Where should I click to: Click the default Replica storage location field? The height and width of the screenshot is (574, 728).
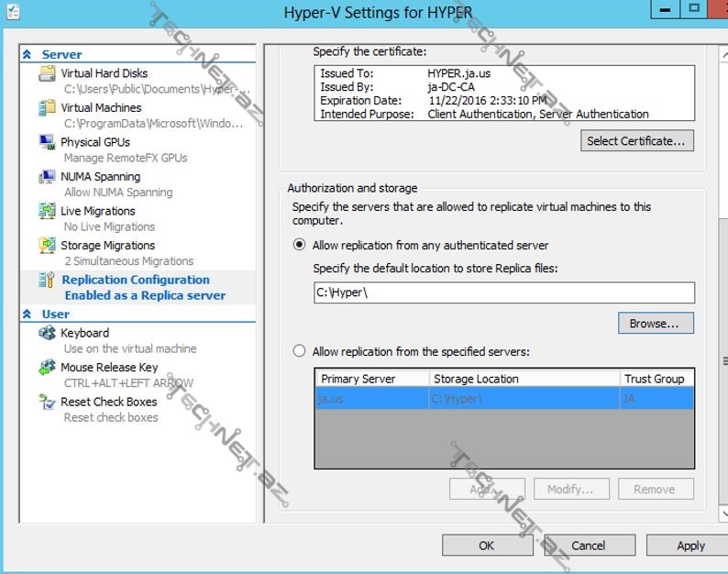pyautogui.click(x=502, y=293)
